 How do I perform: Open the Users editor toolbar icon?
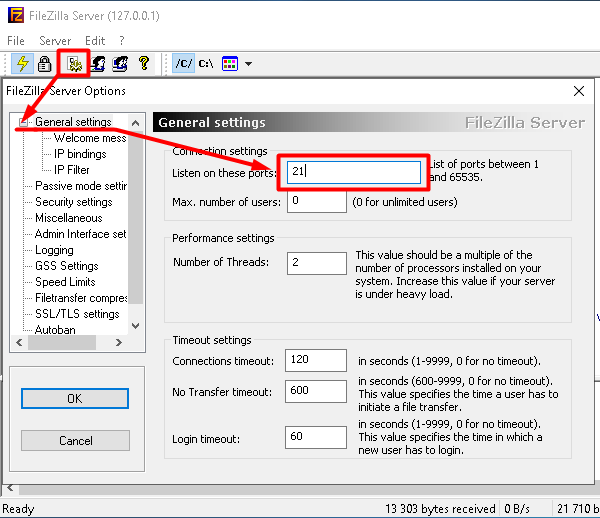(99, 64)
